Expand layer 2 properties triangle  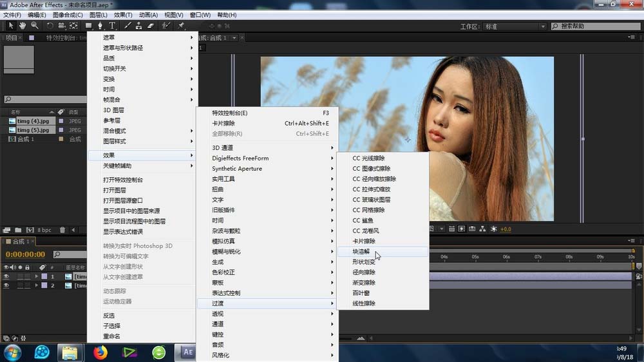coord(37,285)
